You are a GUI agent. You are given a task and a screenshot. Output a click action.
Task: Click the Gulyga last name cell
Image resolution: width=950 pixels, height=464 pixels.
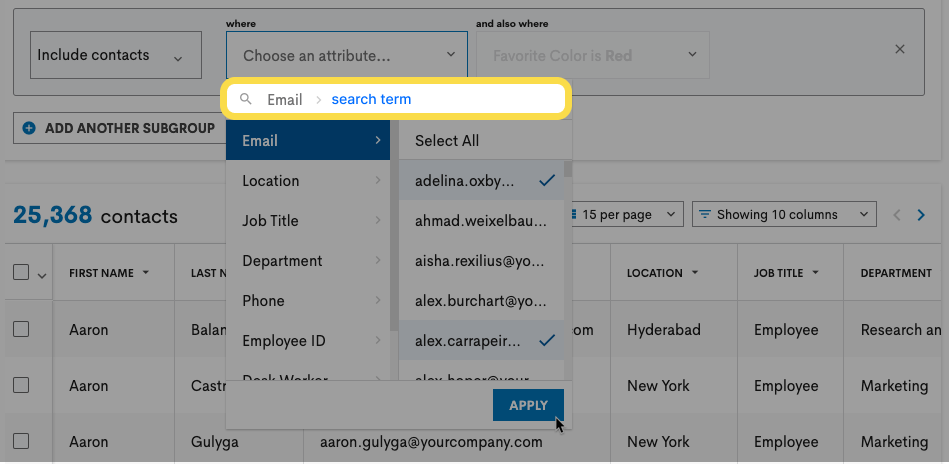(x=214, y=442)
